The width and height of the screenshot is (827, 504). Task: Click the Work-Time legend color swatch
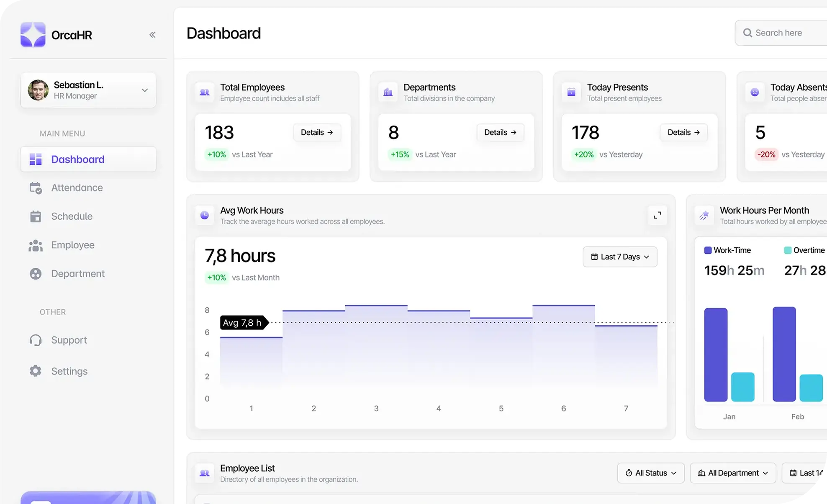[708, 250]
